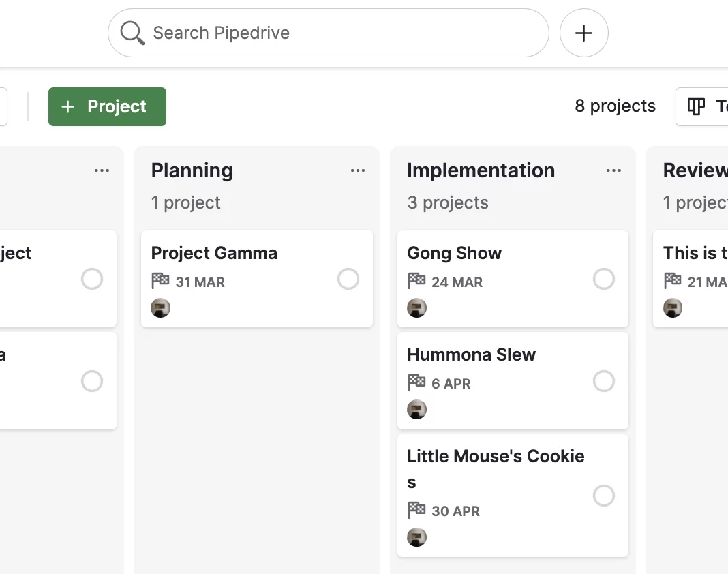Open leftmost column three-dot menu
728x574 pixels.
102,170
